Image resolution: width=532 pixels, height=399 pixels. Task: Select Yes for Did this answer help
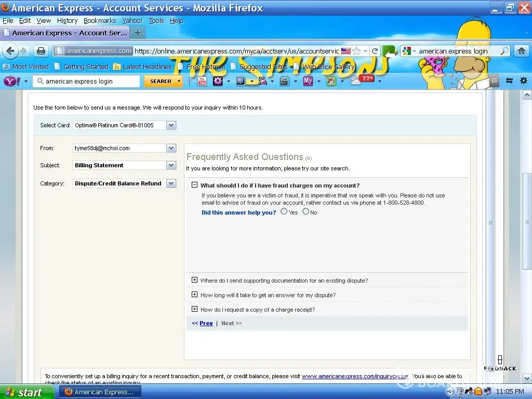284,211
